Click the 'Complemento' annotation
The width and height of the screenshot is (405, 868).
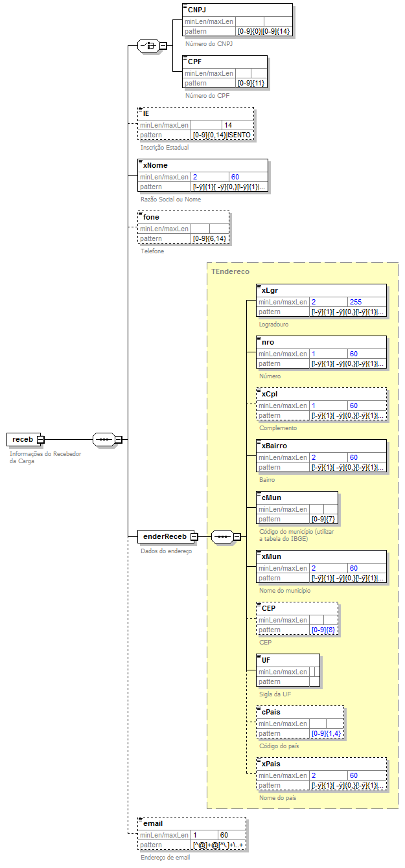pos(278,428)
